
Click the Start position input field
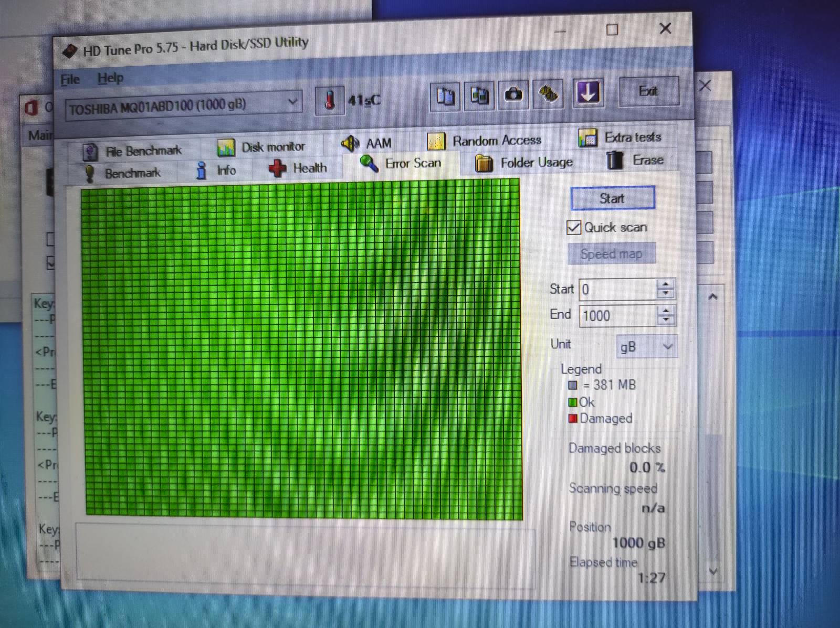pyautogui.click(x=617, y=289)
